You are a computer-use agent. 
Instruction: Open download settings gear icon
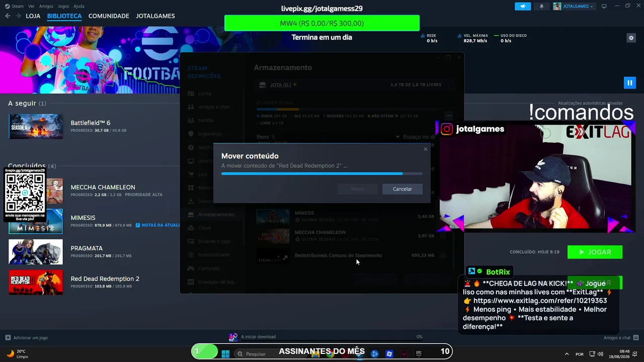pyautogui.click(x=631, y=38)
